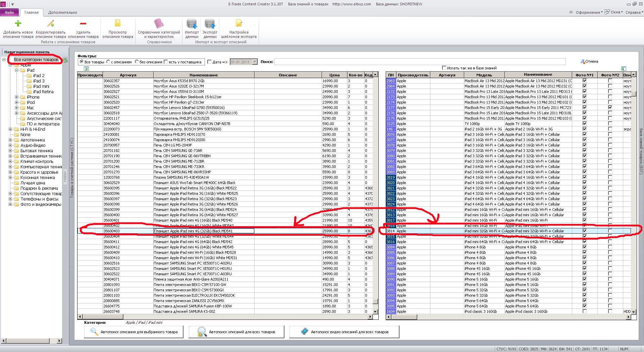Open the Оформление dropdown menu
This screenshot has height=352, width=644.
point(589,12)
